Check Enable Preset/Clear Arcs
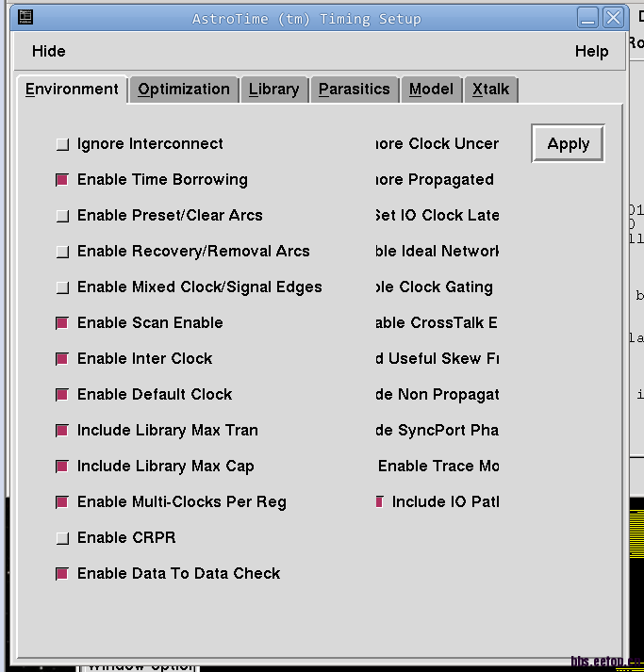644x672 pixels. point(62,216)
